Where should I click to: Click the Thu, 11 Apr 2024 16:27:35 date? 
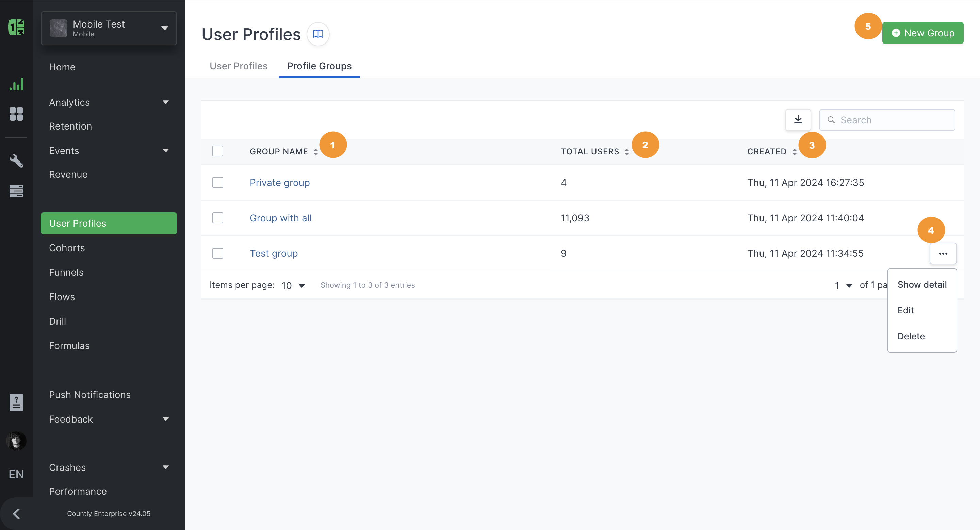point(806,183)
